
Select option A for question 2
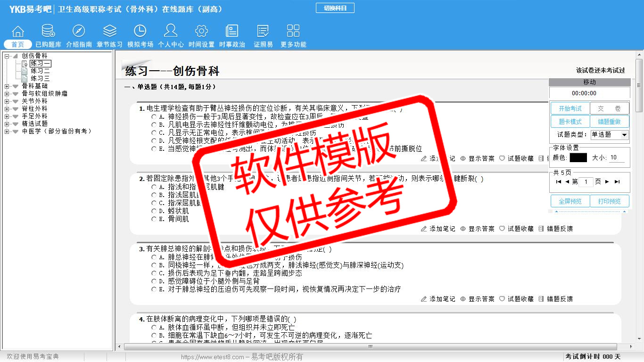[x=154, y=187]
